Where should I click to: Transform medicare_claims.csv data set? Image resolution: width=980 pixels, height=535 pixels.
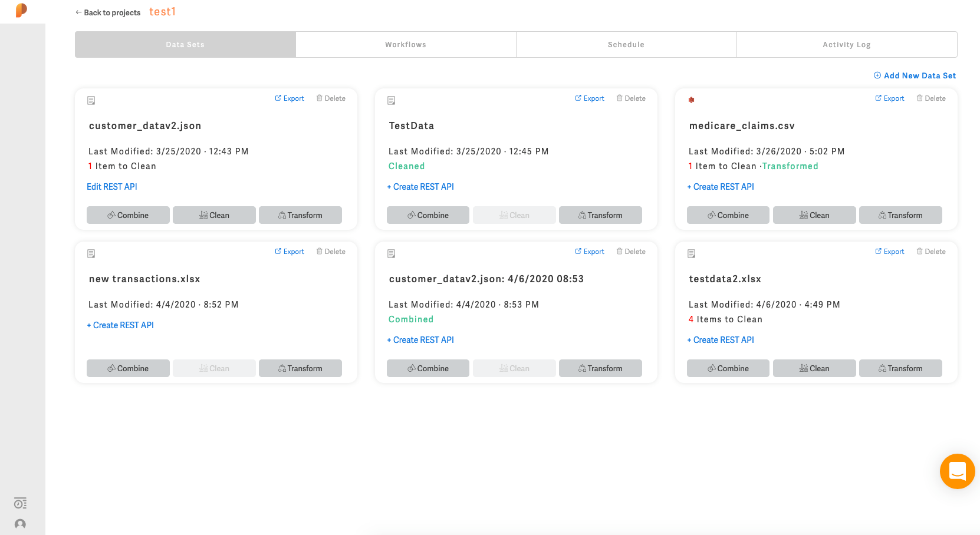point(900,215)
